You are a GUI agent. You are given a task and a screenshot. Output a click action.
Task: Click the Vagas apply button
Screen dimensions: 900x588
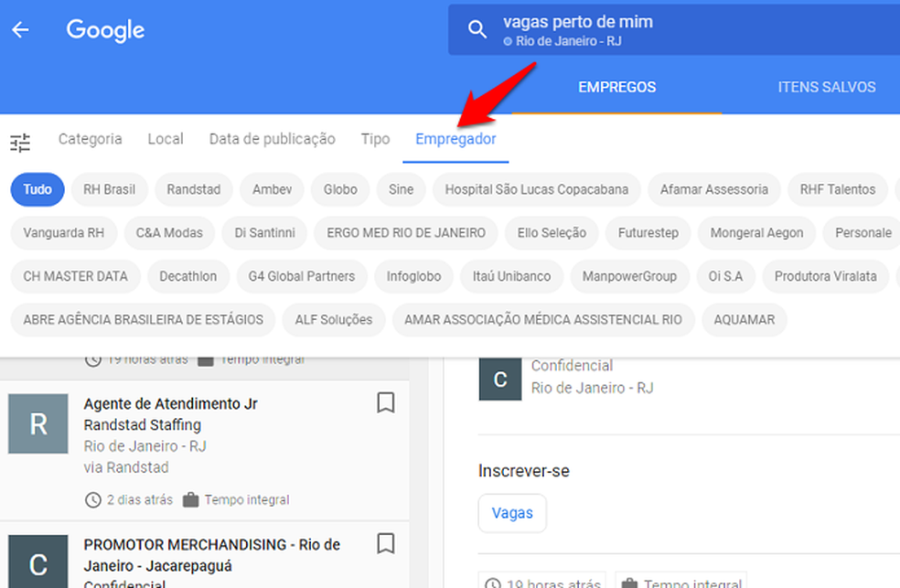coord(512,513)
